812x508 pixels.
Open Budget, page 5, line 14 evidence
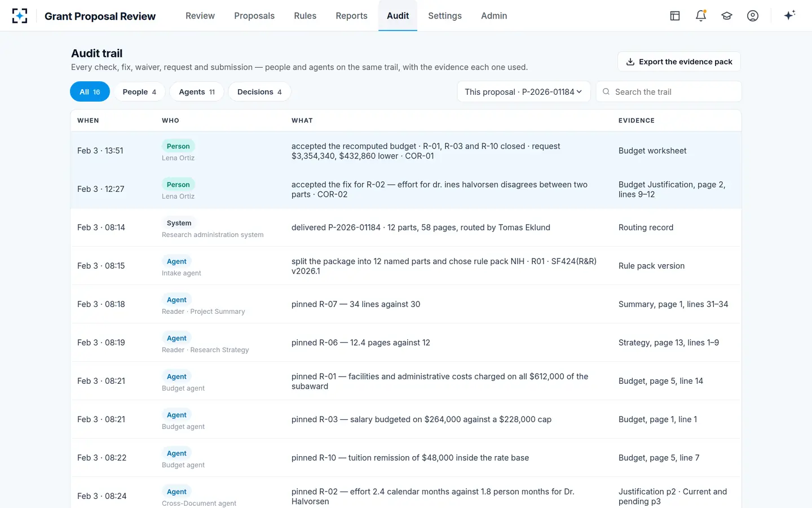click(661, 381)
